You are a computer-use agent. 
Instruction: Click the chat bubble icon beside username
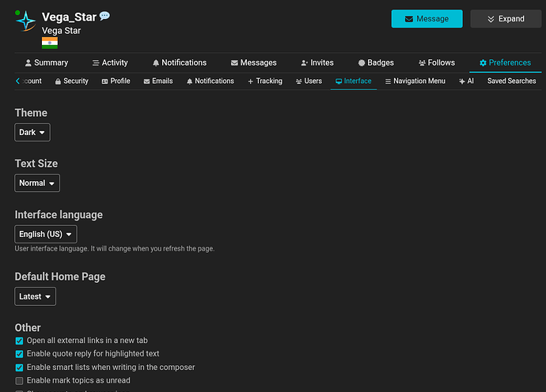click(x=104, y=17)
